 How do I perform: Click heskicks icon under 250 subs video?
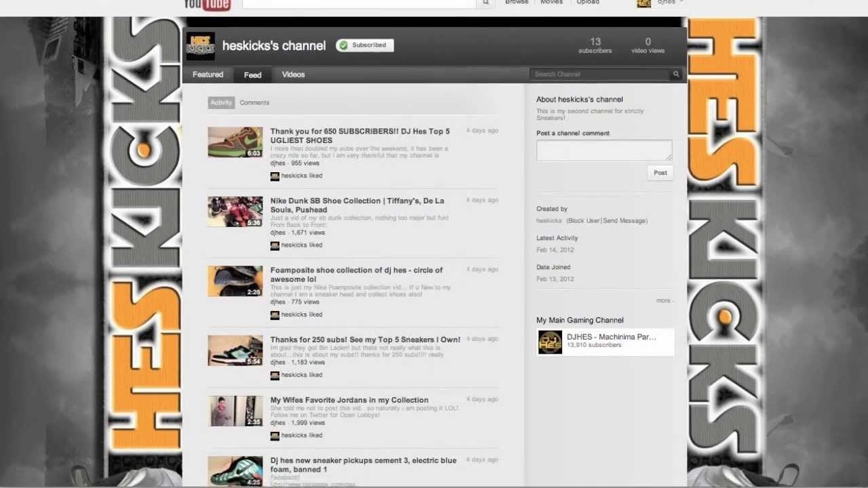[x=275, y=375]
